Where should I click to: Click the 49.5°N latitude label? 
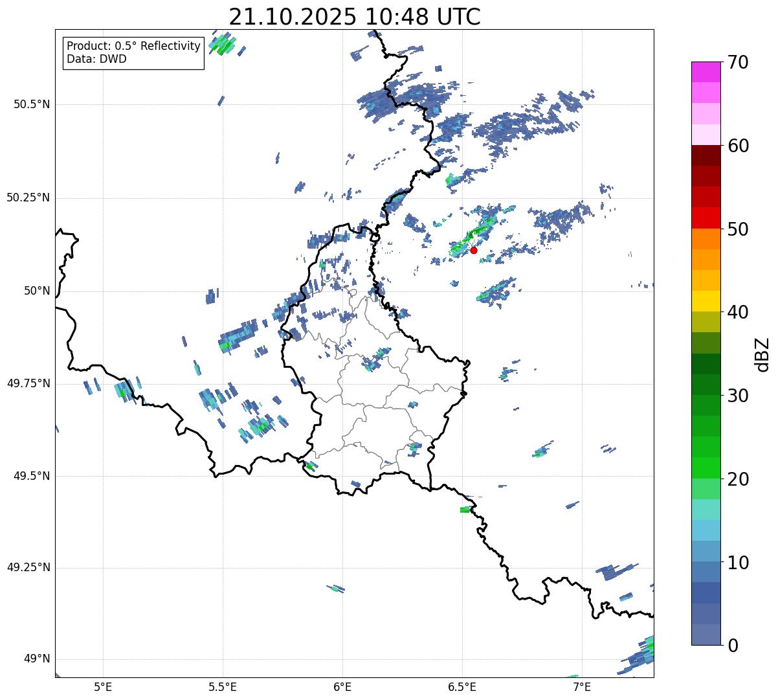(32, 476)
